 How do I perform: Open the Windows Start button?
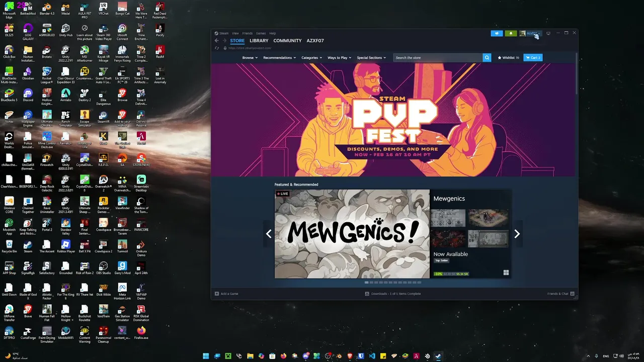coord(206,356)
